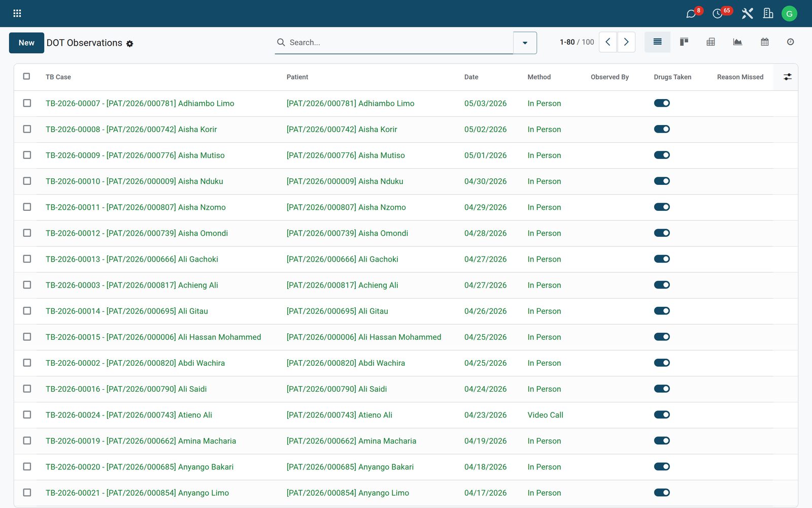Open the company switcher building icon
This screenshot has width=812, height=508.
pos(768,14)
